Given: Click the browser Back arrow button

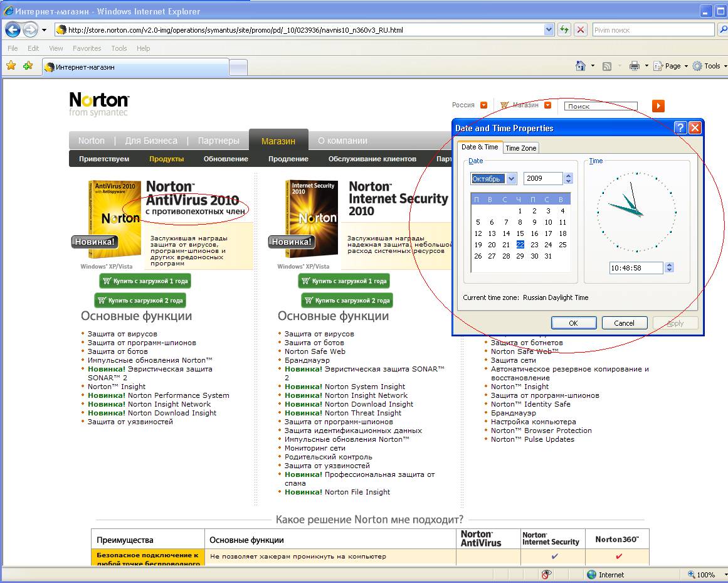Looking at the screenshot, I should [13, 29].
